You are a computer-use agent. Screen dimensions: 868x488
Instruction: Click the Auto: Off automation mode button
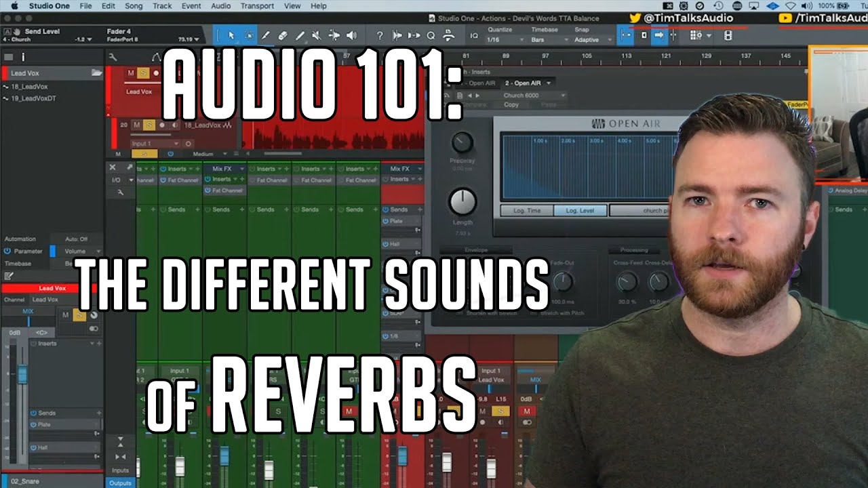pos(77,239)
